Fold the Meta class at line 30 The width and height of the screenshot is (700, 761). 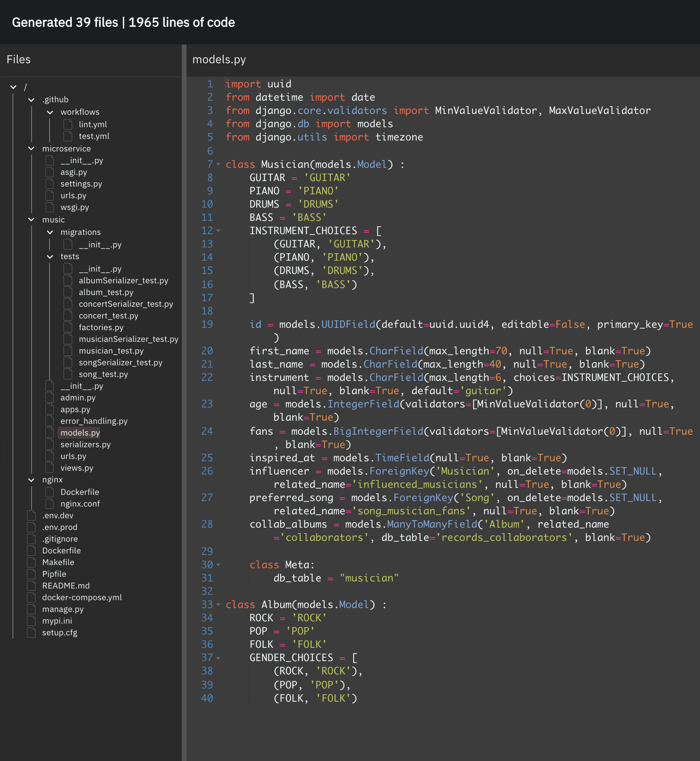tap(218, 565)
